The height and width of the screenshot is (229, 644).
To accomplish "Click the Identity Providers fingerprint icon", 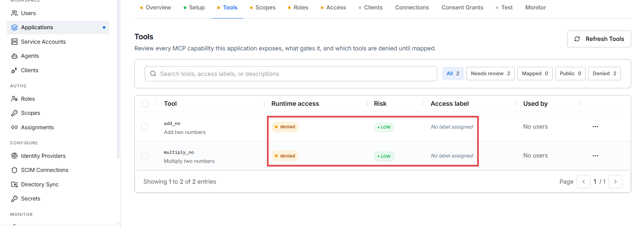I will click(14, 156).
